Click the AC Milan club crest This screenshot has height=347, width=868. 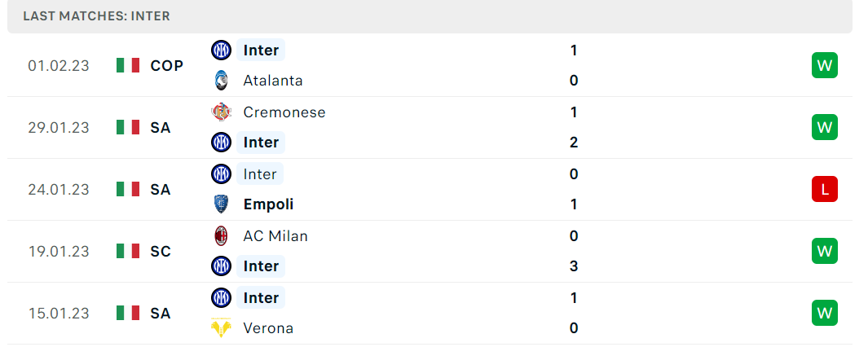(221, 235)
